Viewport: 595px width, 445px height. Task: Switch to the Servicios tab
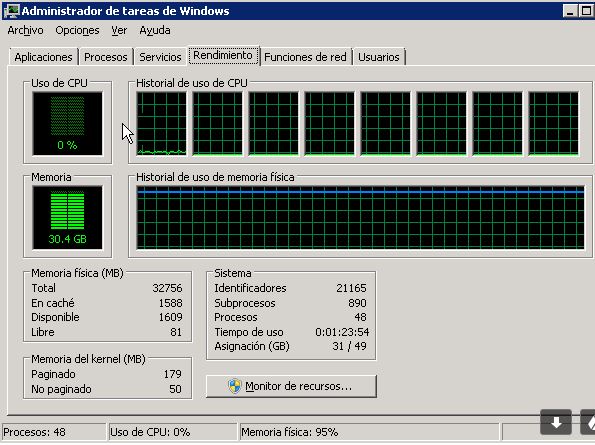click(x=160, y=57)
